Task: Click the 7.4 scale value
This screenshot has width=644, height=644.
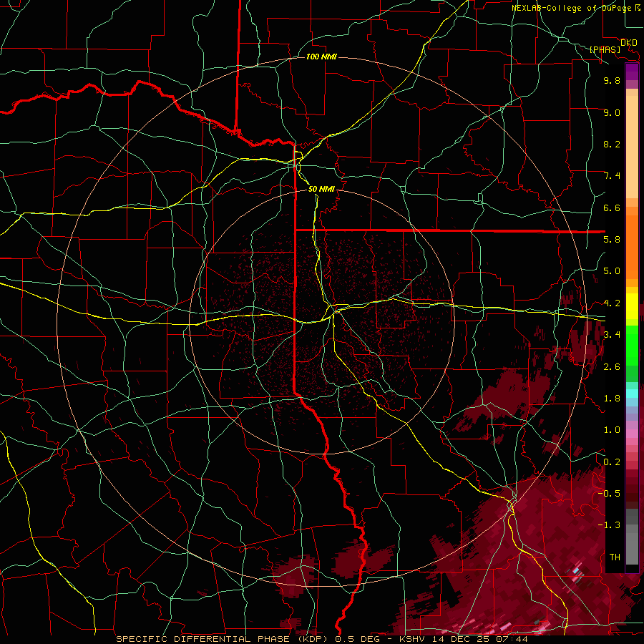Action: (612, 176)
